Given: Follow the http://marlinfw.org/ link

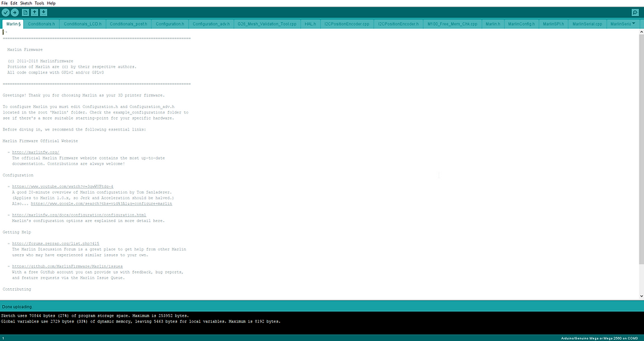Looking at the screenshot, I should click(35, 152).
